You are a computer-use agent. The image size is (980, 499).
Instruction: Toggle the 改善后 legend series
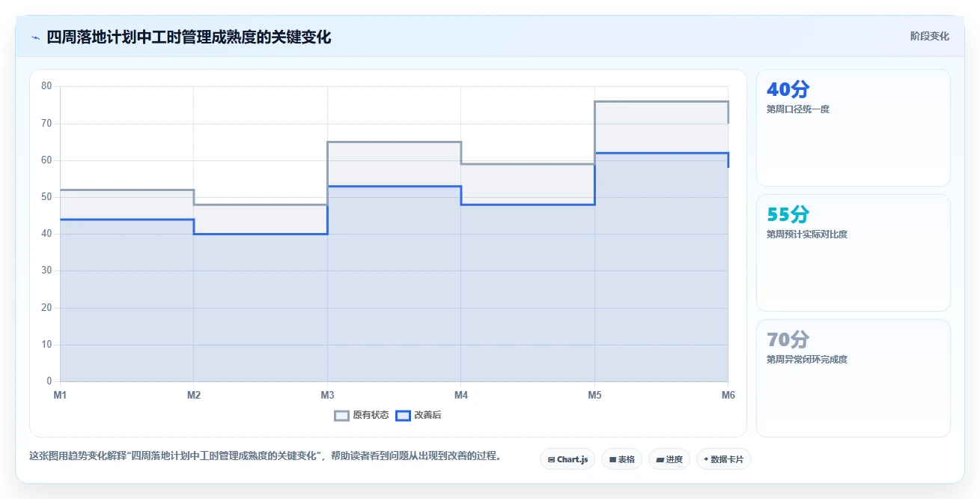[x=419, y=415]
